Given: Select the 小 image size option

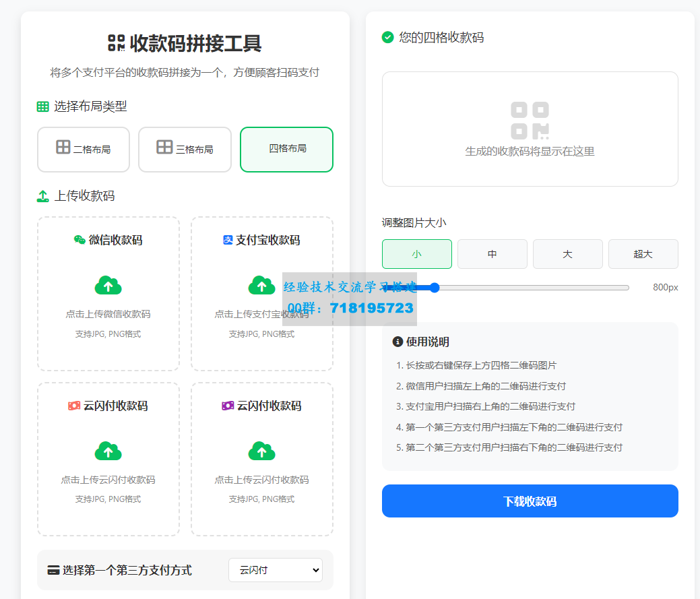Looking at the screenshot, I should 417,254.
